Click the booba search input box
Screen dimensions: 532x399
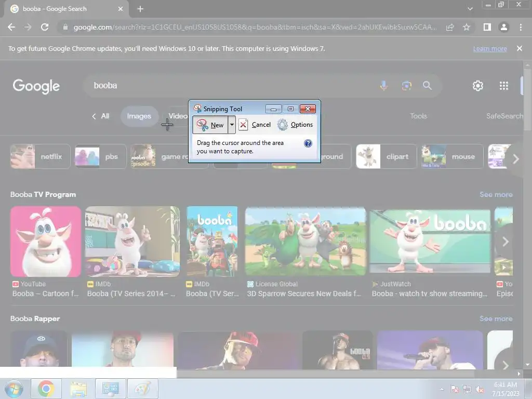pos(231,86)
